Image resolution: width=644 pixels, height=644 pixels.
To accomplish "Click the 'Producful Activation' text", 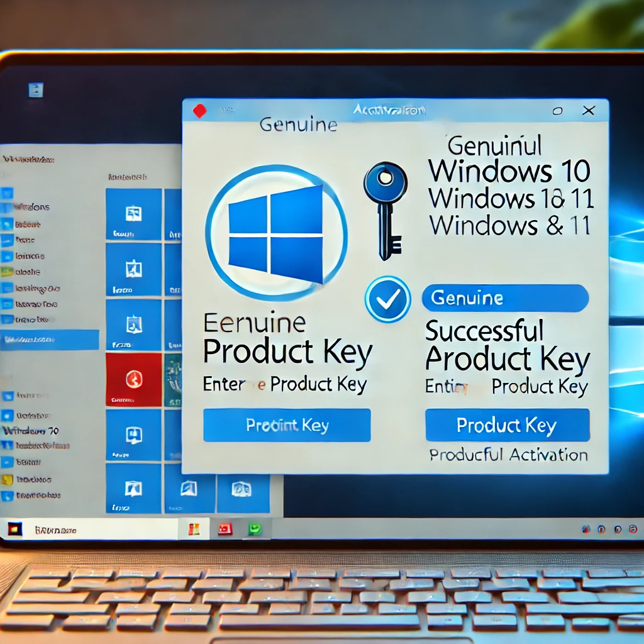I will [x=508, y=455].
